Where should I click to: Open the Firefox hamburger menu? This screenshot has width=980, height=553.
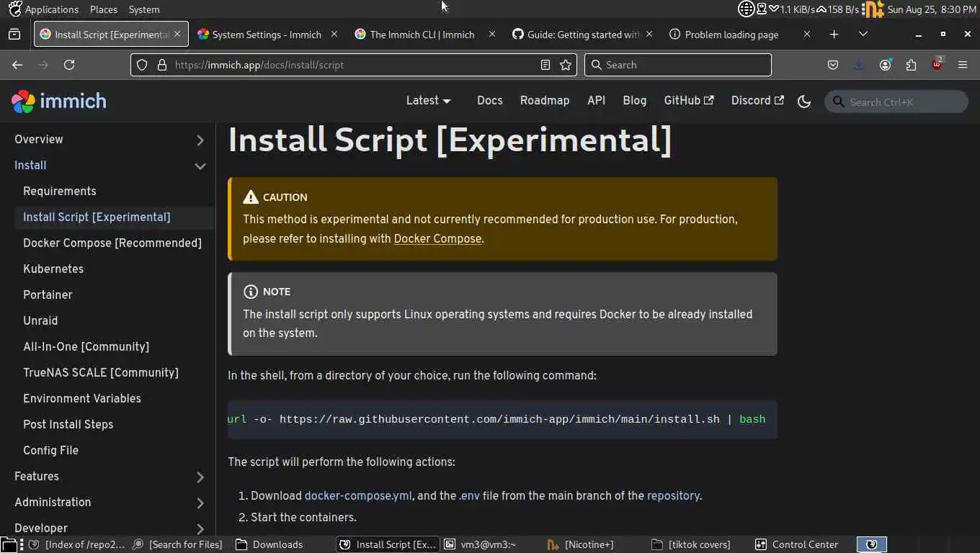[x=963, y=65]
